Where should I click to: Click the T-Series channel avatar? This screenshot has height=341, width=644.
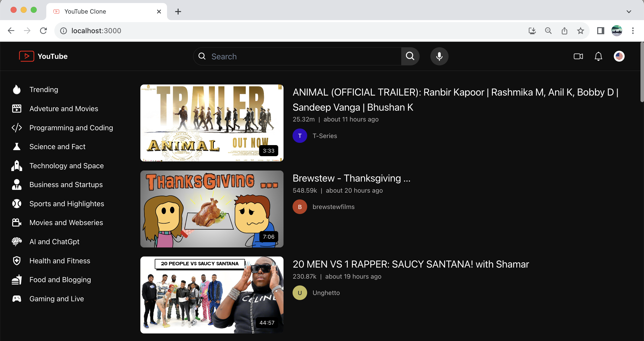coord(300,136)
